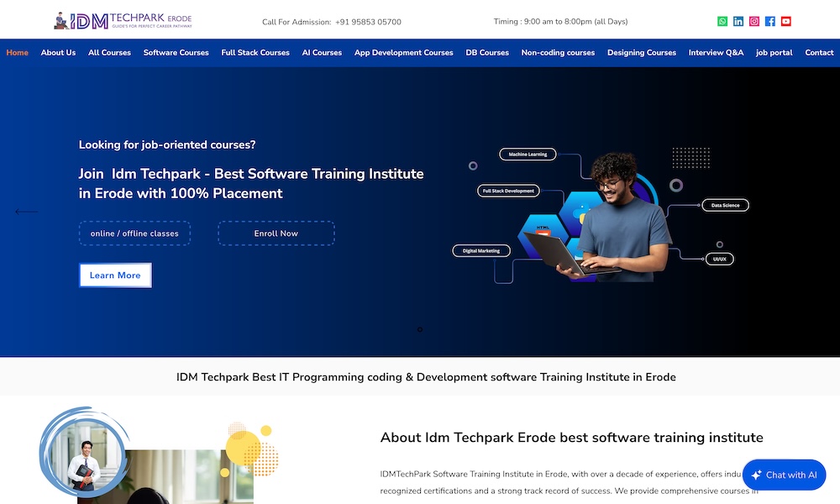
Task: Expand the AI Courses menu
Action: [322, 52]
